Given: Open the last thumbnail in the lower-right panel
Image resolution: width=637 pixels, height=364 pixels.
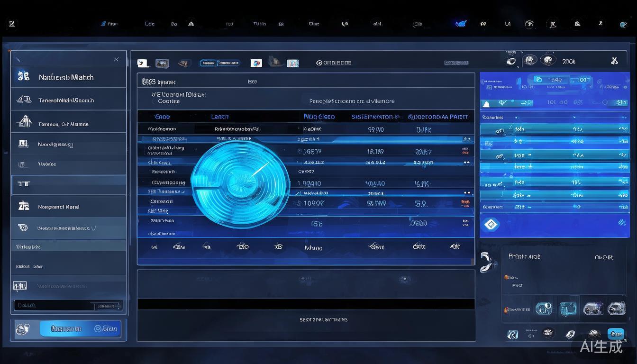Looking at the screenshot, I should click(x=616, y=309).
